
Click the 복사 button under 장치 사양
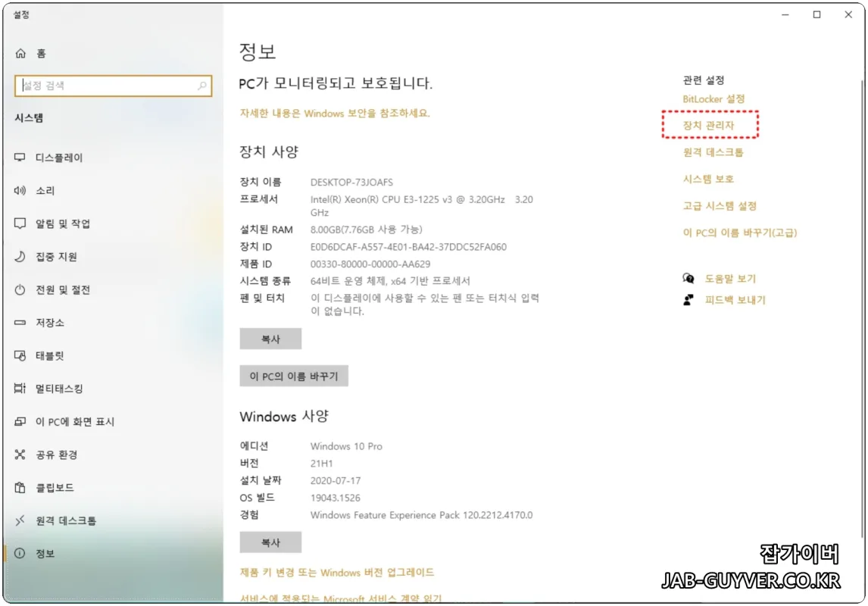[x=270, y=339]
